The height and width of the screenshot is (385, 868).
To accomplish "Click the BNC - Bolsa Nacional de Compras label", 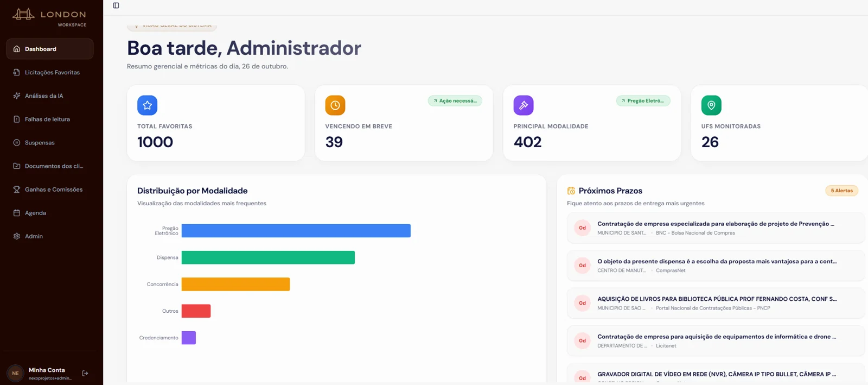I will [695, 233].
